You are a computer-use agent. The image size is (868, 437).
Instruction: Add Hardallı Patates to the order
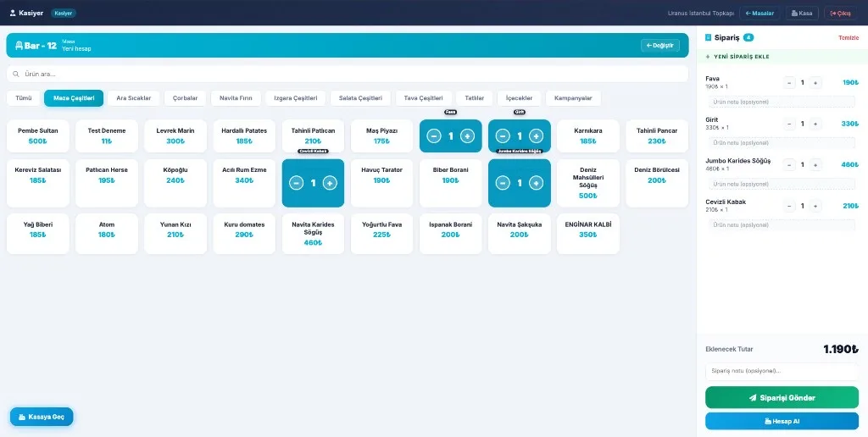click(x=244, y=136)
